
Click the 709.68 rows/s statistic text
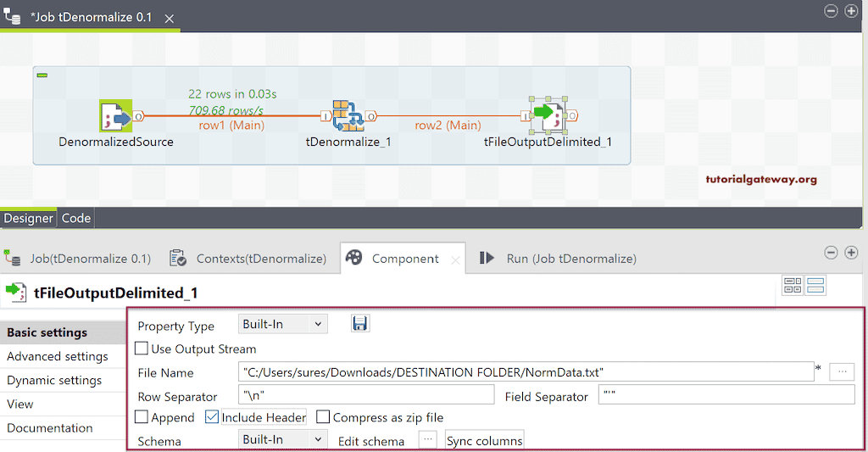point(225,110)
